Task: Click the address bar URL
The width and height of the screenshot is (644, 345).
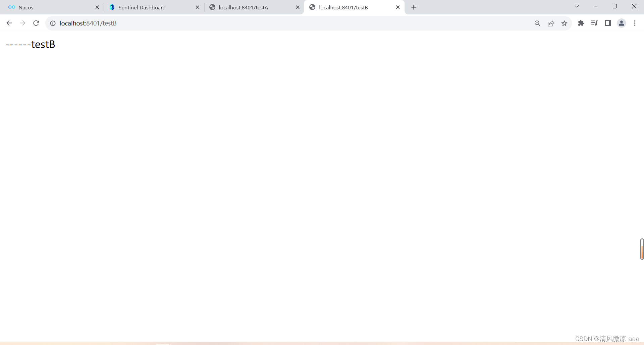Action: (88, 23)
